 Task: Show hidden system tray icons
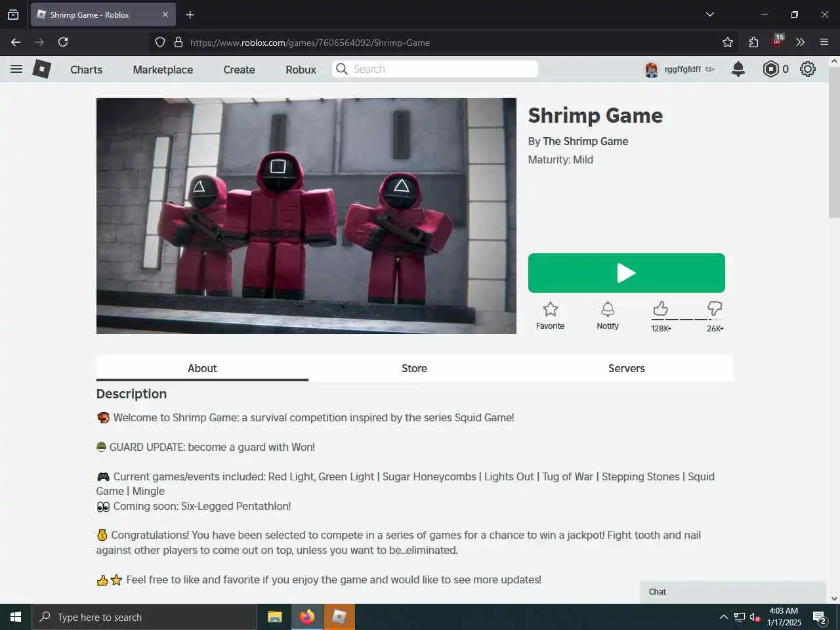tap(723, 617)
